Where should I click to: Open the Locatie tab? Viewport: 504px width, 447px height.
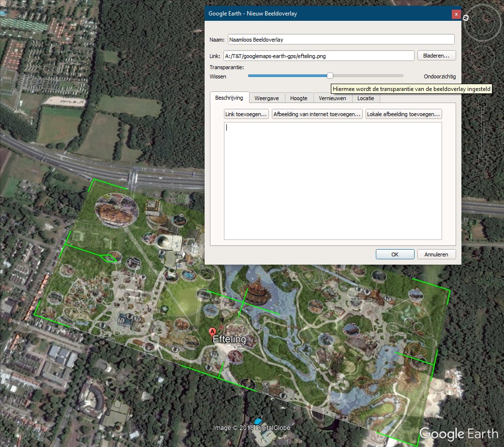tap(366, 98)
